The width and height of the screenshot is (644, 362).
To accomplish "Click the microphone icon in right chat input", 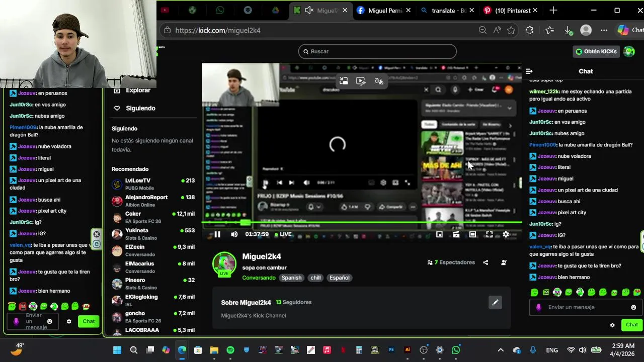I will [538, 307].
